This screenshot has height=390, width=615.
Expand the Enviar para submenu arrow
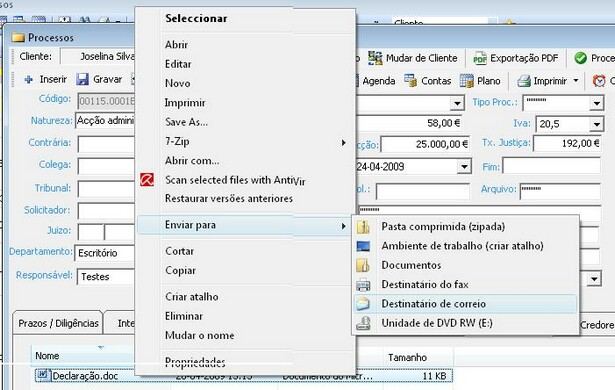(x=344, y=226)
